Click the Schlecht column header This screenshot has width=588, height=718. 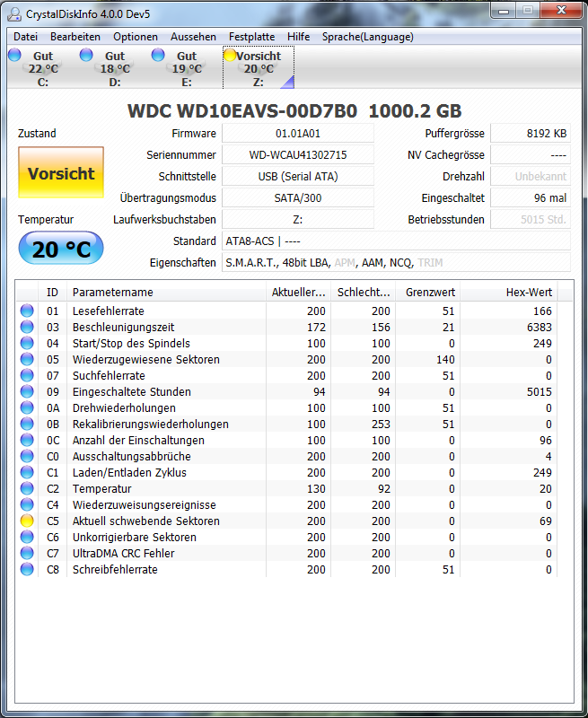(364, 293)
